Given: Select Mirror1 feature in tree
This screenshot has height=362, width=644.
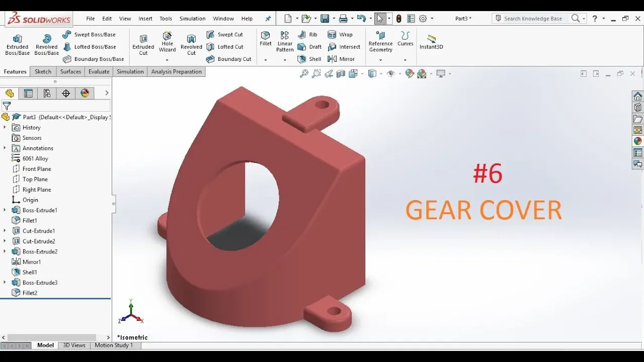Looking at the screenshot, I should click(x=26, y=262).
